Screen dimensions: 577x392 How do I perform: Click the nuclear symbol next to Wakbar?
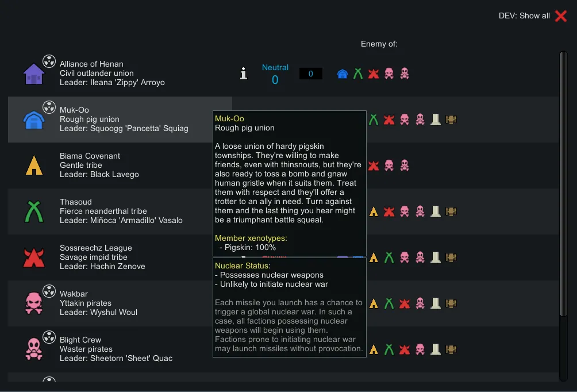pos(49,290)
